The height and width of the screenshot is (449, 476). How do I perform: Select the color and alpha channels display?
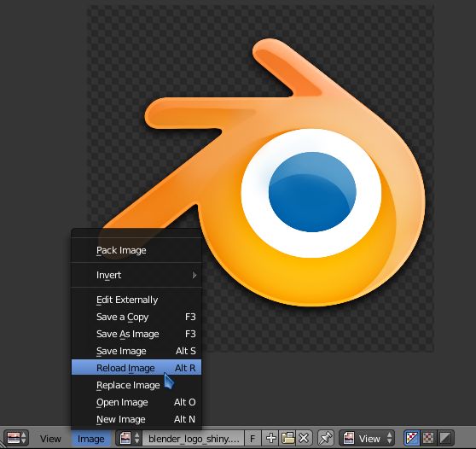[411, 438]
